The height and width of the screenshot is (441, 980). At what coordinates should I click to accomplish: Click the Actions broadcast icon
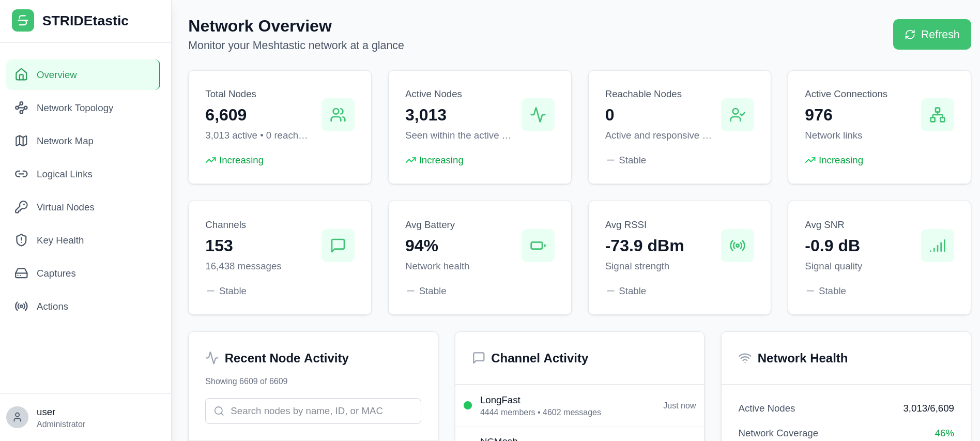(x=21, y=306)
